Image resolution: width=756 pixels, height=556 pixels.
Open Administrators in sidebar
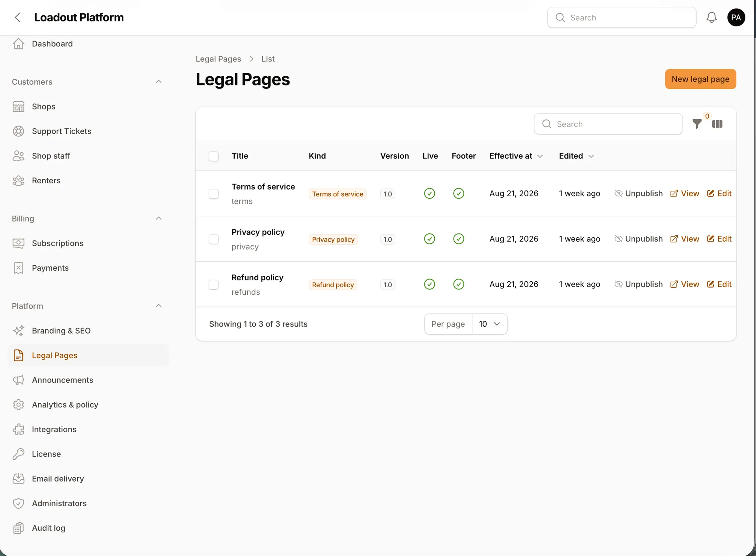tap(88, 503)
